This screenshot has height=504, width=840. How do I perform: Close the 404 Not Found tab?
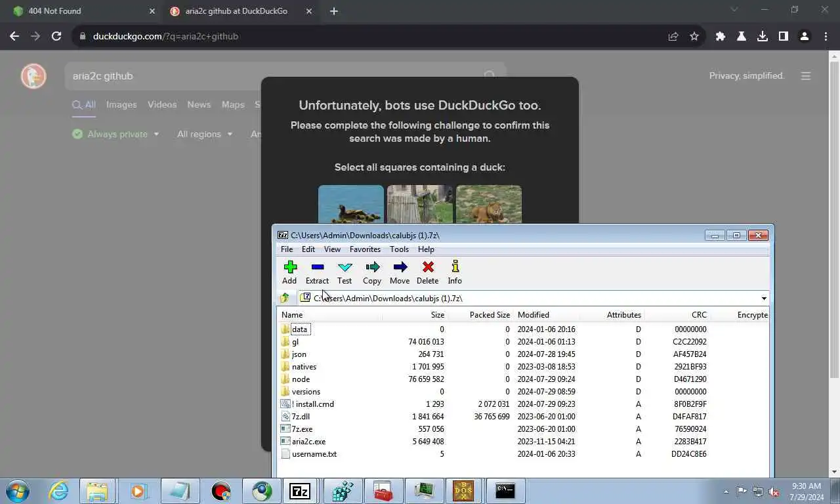152,11
